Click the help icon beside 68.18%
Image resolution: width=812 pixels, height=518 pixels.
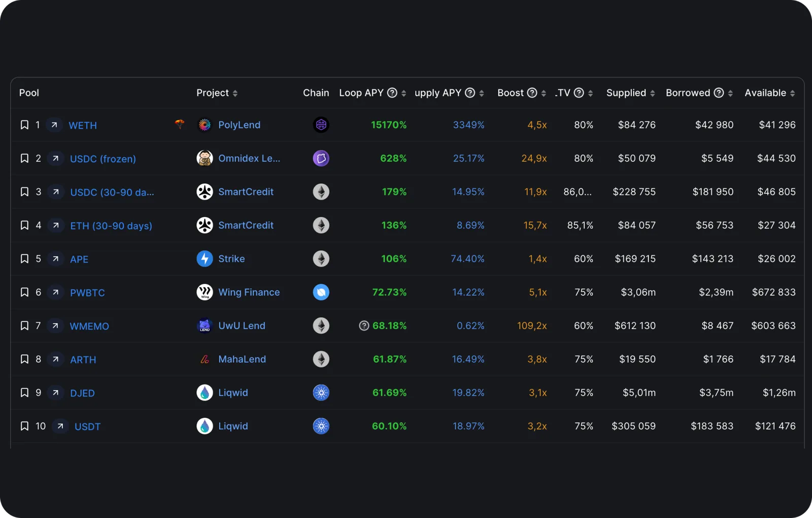pyautogui.click(x=364, y=326)
